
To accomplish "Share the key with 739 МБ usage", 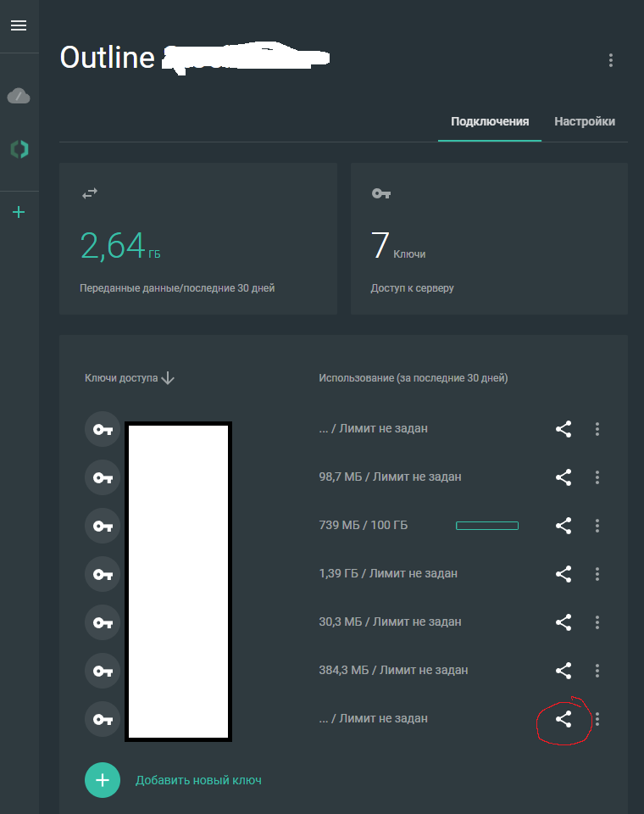I will 563,526.
